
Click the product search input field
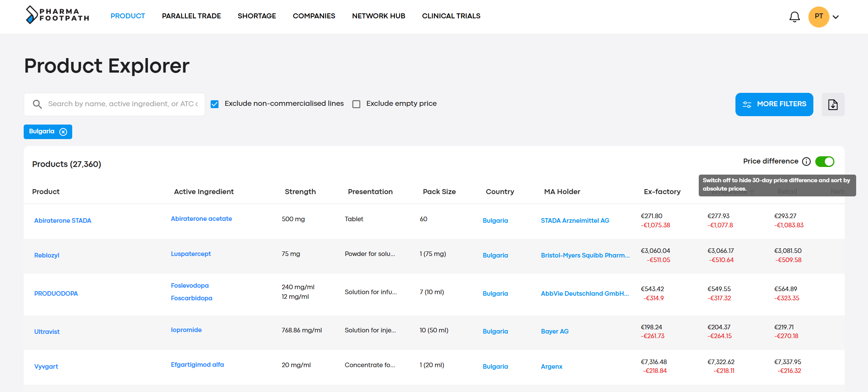tap(122, 104)
